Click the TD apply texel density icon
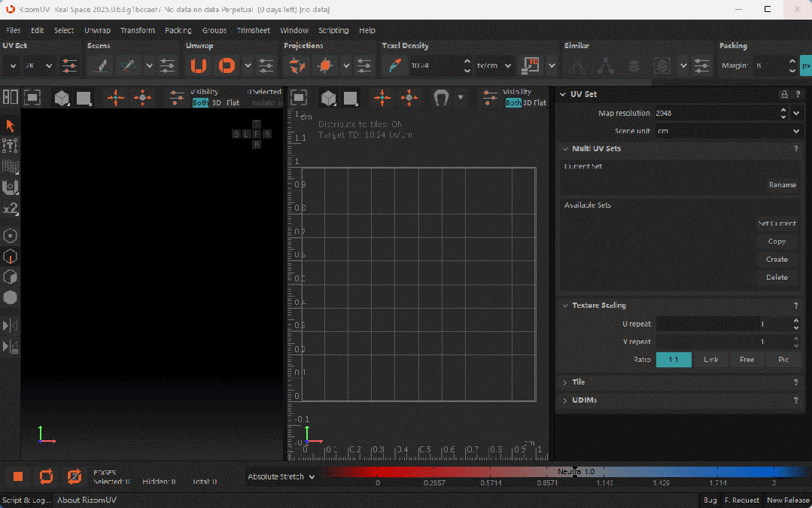Viewport: 812px width, 508px height. coord(531,65)
